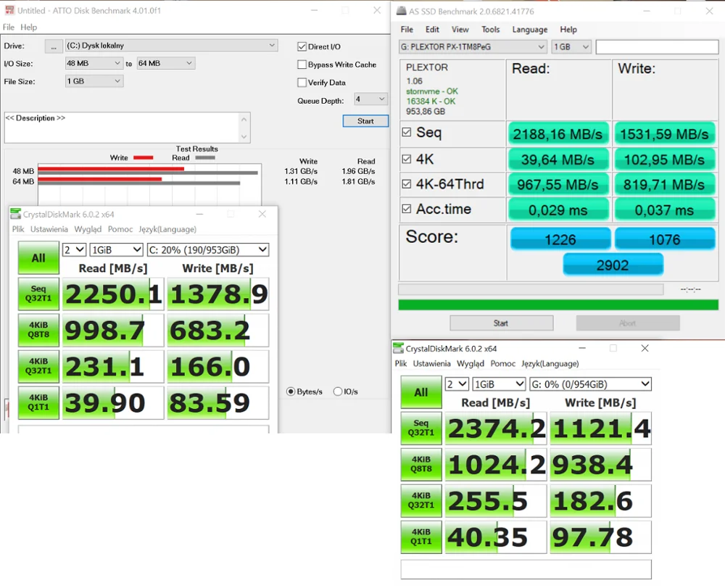
Task: Click the right CrystalDiskMark window title icon
Action: (x=397, y=348)
